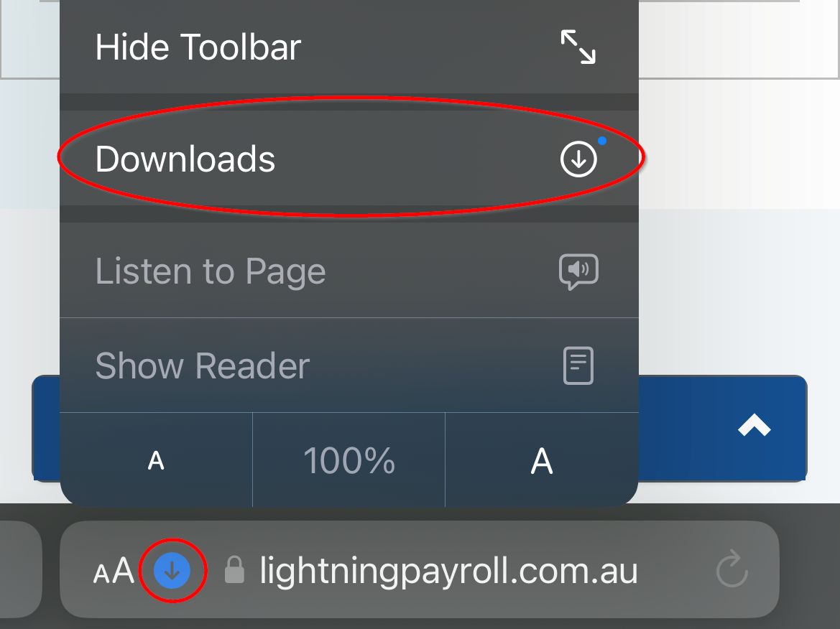The image size is (840, 629).
Task: Choose Listen to Page option
Action: click(x=349, y=270)
